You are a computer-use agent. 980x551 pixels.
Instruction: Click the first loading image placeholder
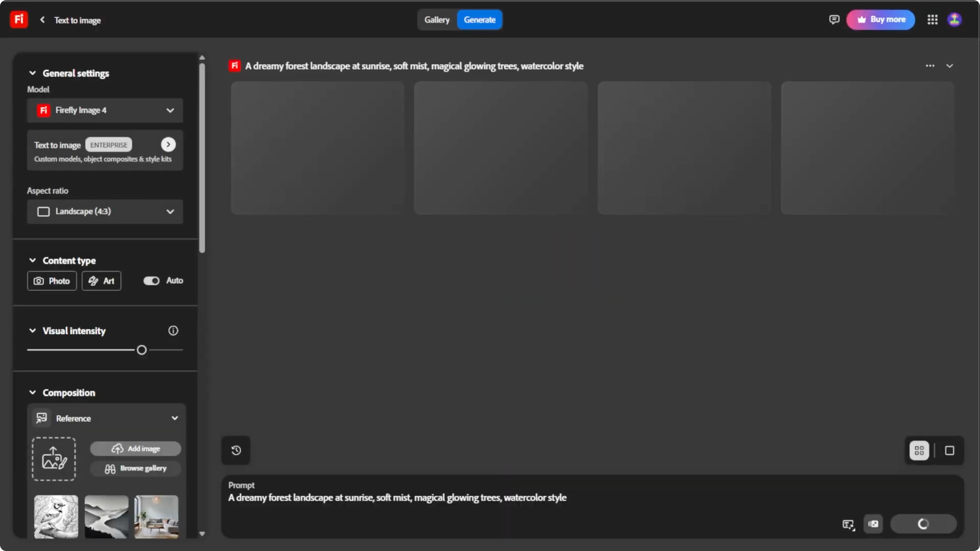pos(317,148)
